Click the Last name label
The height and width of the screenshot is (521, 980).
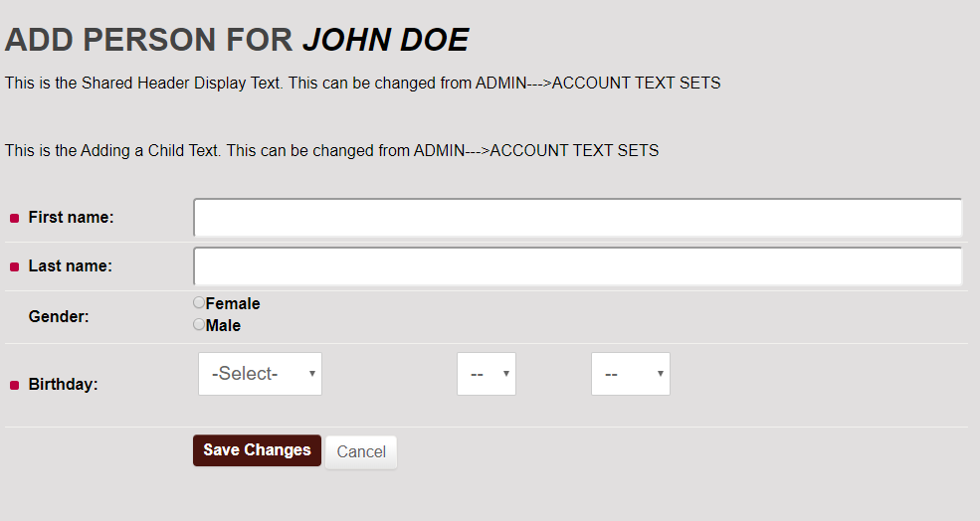click(71, 266)
